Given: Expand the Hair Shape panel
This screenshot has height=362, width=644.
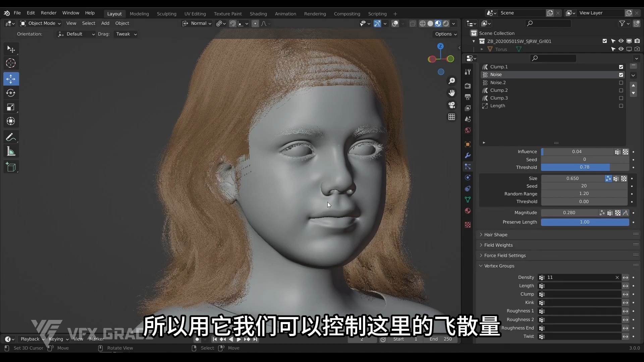Looking at the screenshot, I should (496, 235).
